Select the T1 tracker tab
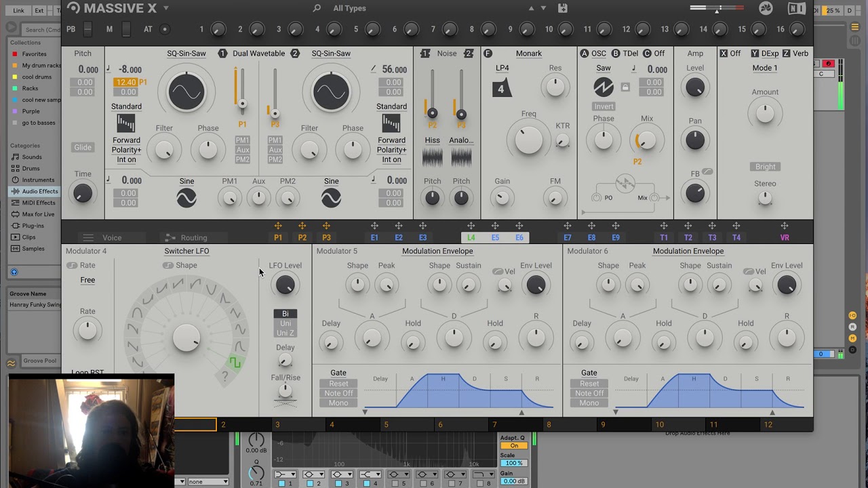 (x=664, y=238)
